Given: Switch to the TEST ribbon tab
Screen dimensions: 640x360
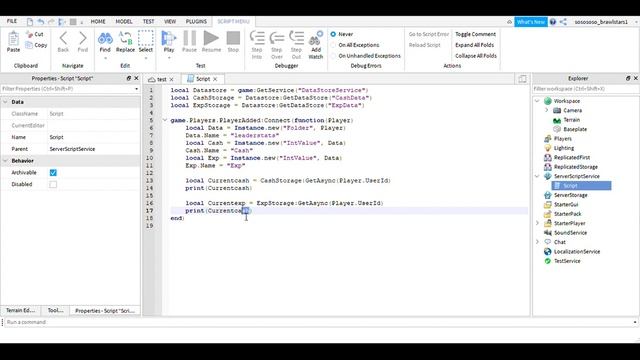Looking at the screenshot, I should pyautogui.click(x=149, y=22).
